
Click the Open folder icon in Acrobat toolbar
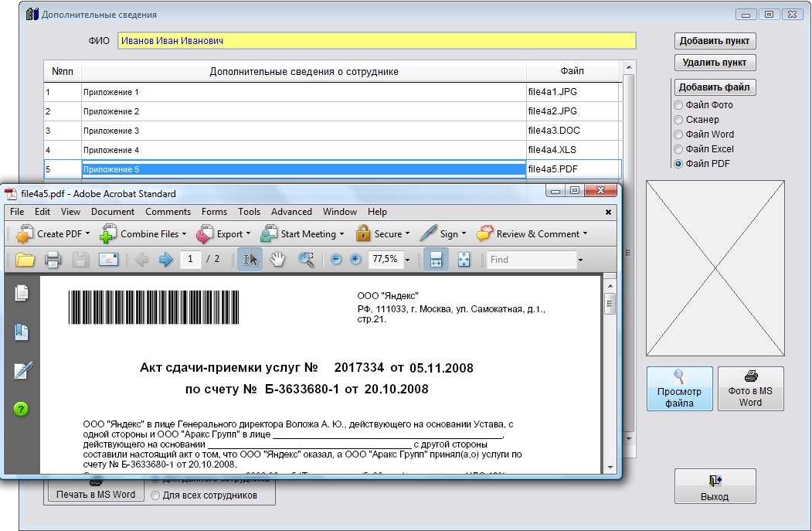[x=25, y=260]
